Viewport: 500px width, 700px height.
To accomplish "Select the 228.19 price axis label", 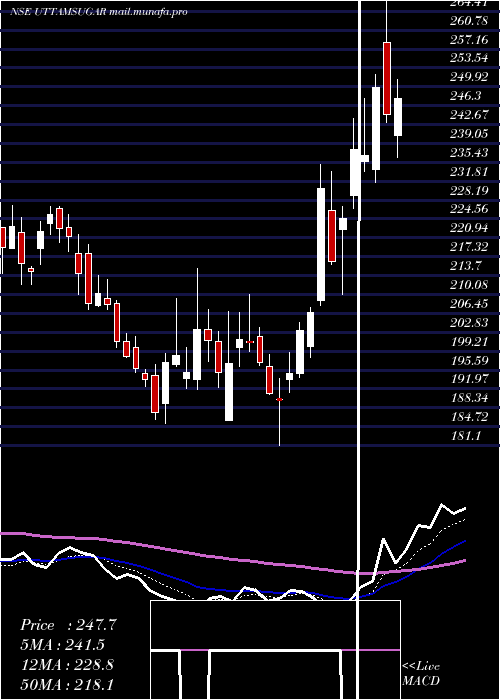I will tap(470, 191).
